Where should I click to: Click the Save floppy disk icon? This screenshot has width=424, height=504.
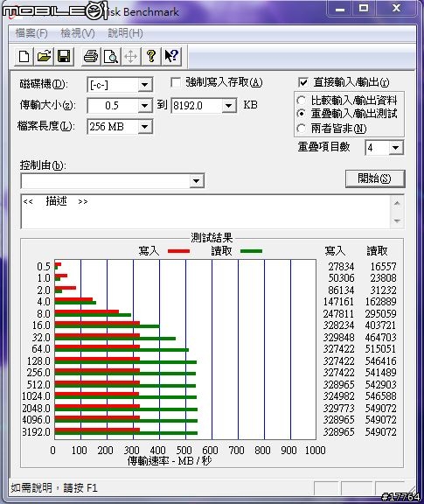click(64, 57)
